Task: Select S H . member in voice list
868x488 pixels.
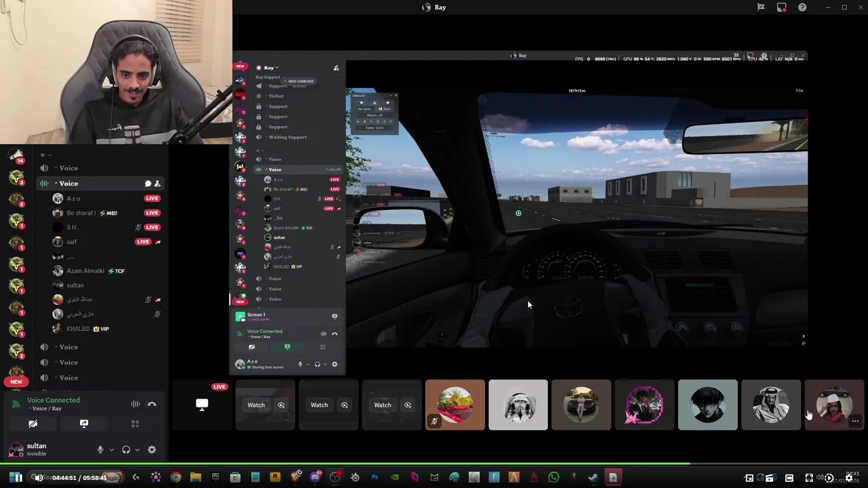Action: coord(108,227)
